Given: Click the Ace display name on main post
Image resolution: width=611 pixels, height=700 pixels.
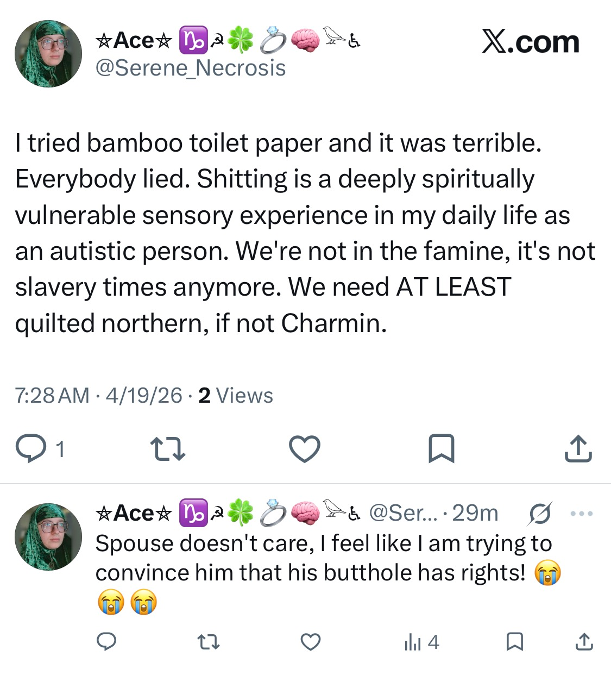Looking at the screenshot, I should [x=134, y=41].
